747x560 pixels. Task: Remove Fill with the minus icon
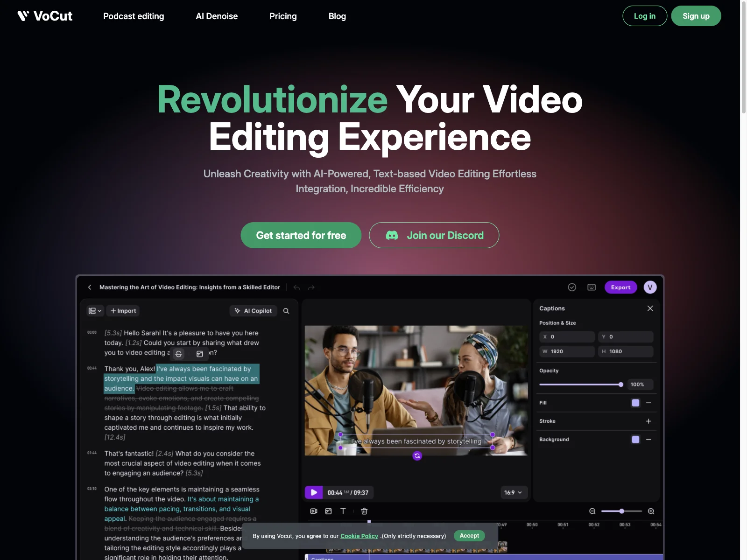click(x=648, y=403)
